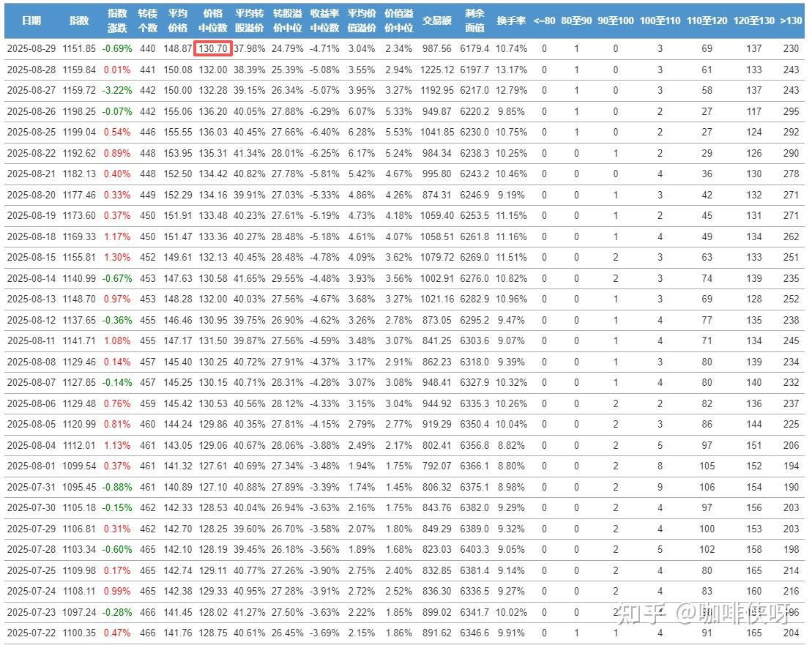Select remaining face value 6253.5

point(474,215)
